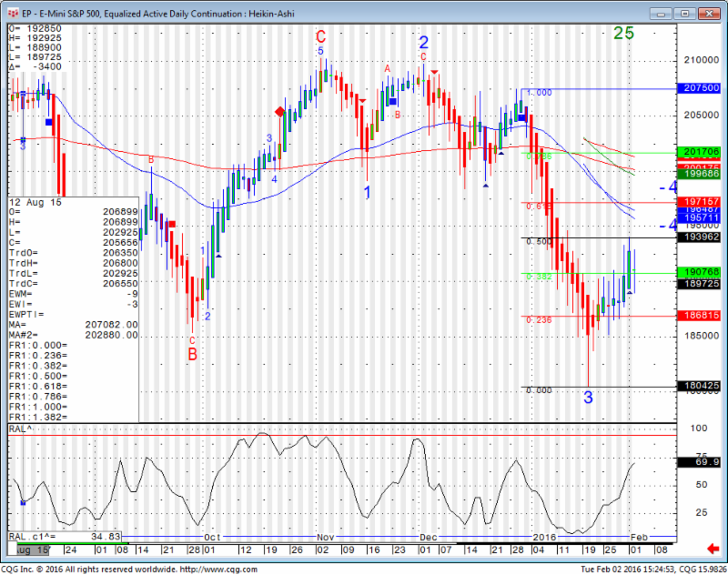The width and height of the screenshot is (728, 575).
Task: Click the red back arrow icon
Action: 713,549
